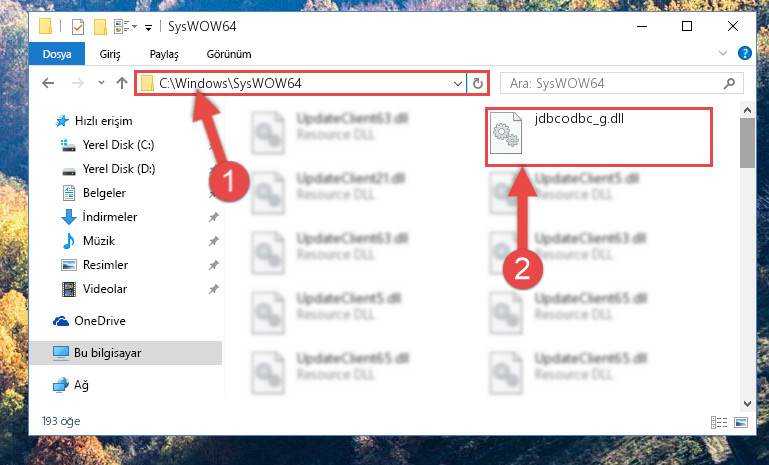Viewport: 769px width, 465px height.
Task: Open OneDrive in the sidebar
Action: click(x=100, y=321)
